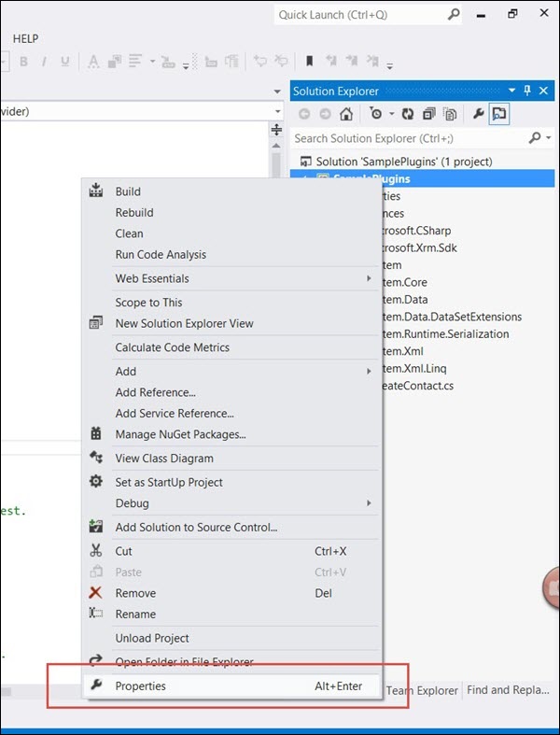Screen dimensions: 560x735
Task: Select Add Service Reference... menu item
Action: (232, 414)
